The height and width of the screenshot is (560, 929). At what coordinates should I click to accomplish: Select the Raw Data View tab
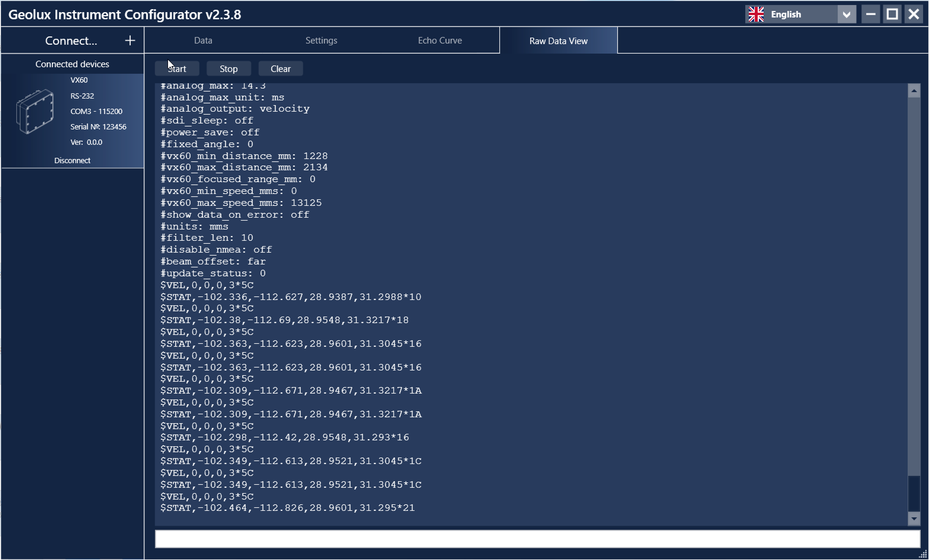click(x=558, y=41)
